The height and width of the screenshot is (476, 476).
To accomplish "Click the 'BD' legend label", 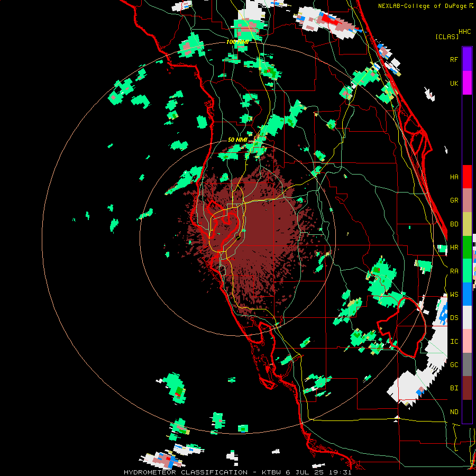I will point(454,224).
